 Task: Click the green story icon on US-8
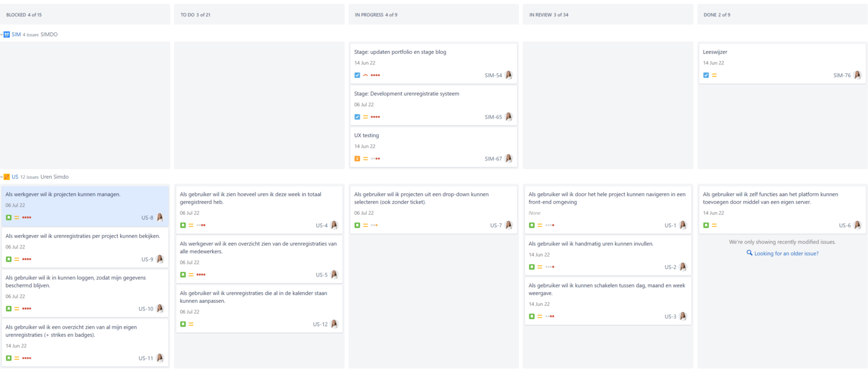(8, 217)
